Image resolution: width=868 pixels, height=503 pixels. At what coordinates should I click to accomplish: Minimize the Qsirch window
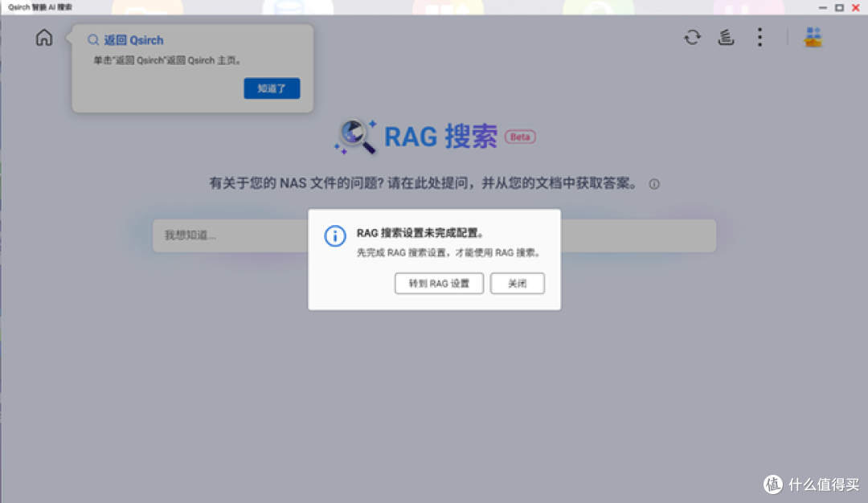[823, 7]
